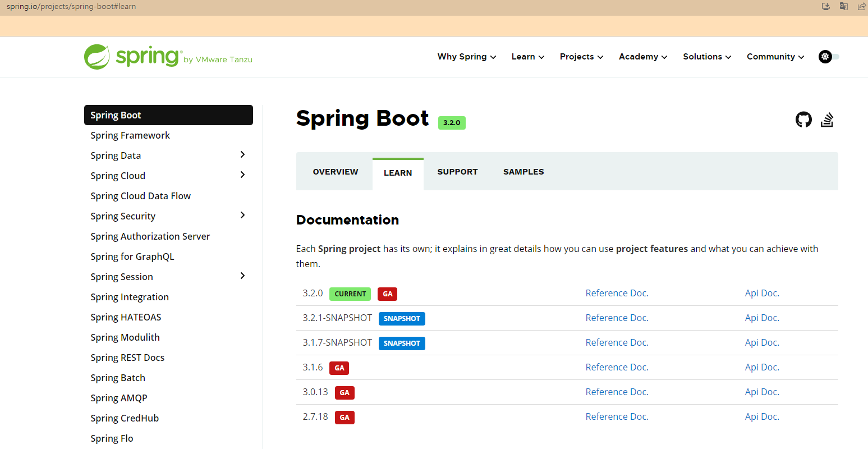Expand the Spring Security submenu chevron
This screenshot has height=449, width=868.
[242, 215]
